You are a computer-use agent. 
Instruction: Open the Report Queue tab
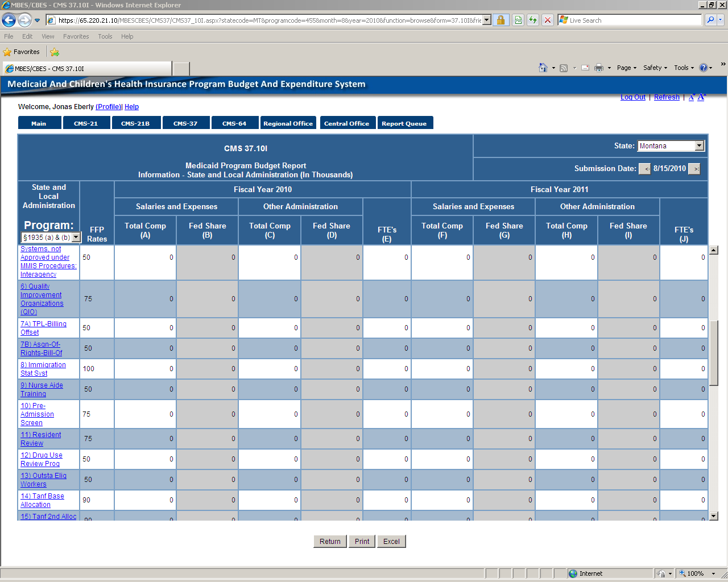(404, 123)
